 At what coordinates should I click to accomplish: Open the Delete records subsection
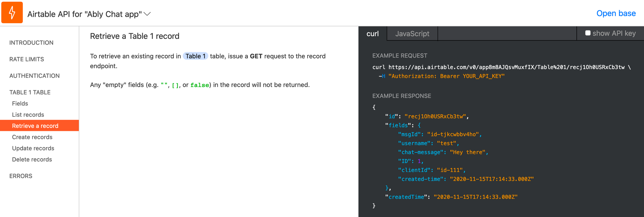point(32,159)
